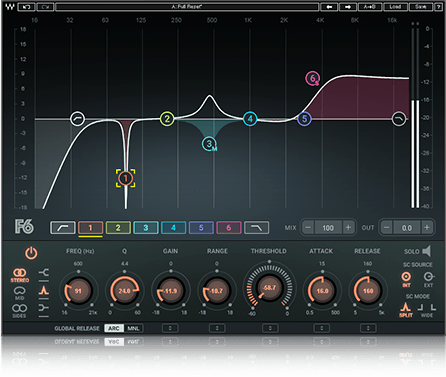Image resolution: width=446 pixels, height=377 pixels.
Task: Select the Mid processing mode icon
Action: coord(20,292)
